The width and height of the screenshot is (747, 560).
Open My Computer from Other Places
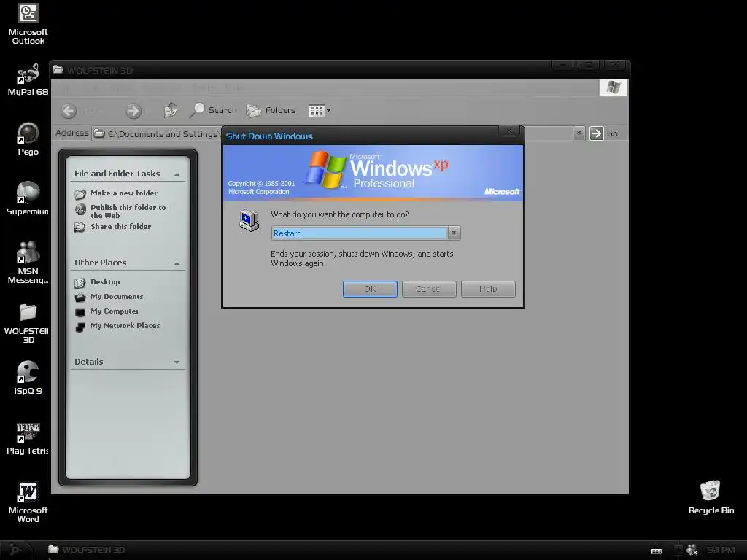click(x=115, y=311)
